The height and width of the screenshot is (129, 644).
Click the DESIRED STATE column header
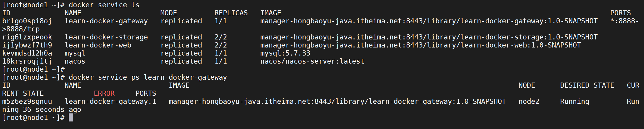point(587,85)
